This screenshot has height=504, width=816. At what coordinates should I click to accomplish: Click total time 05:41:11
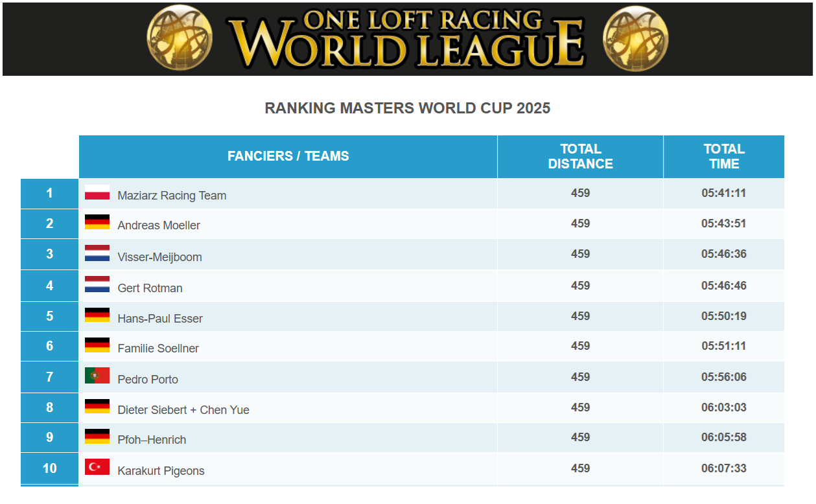click(x=724, y=193)
